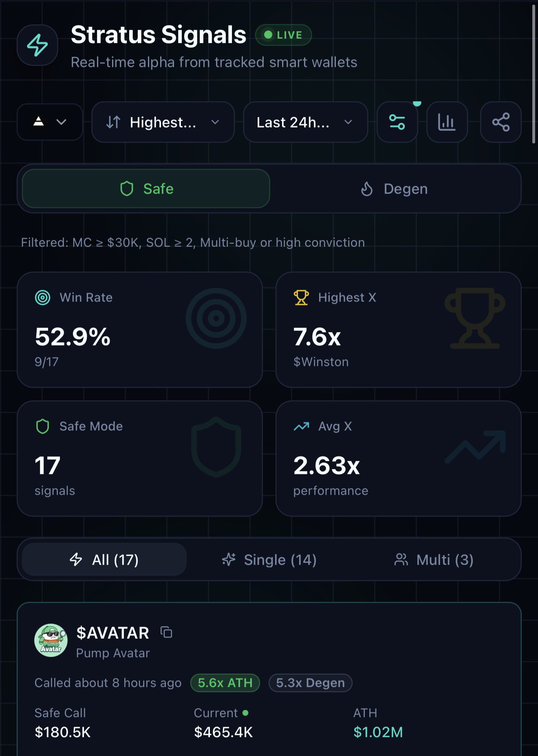
Task: Click the Avg X trending arrow icon
Action: [301, 426]
